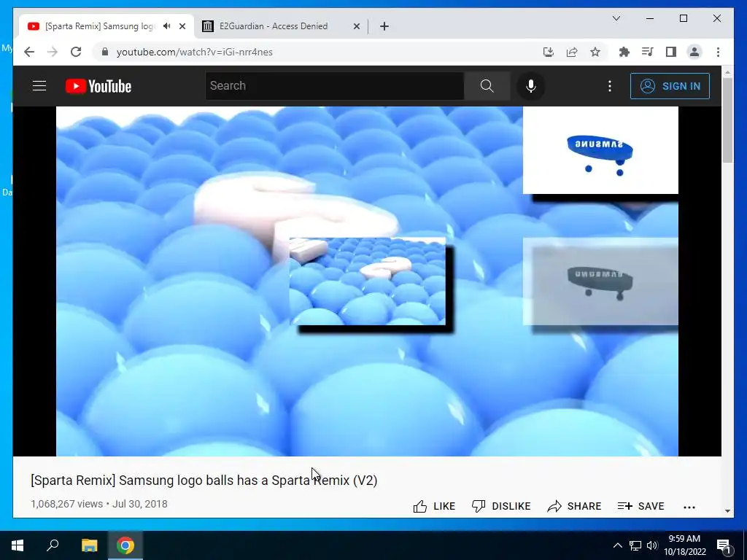Close the Sparta Remix YouTube tab

pos(182,26)
